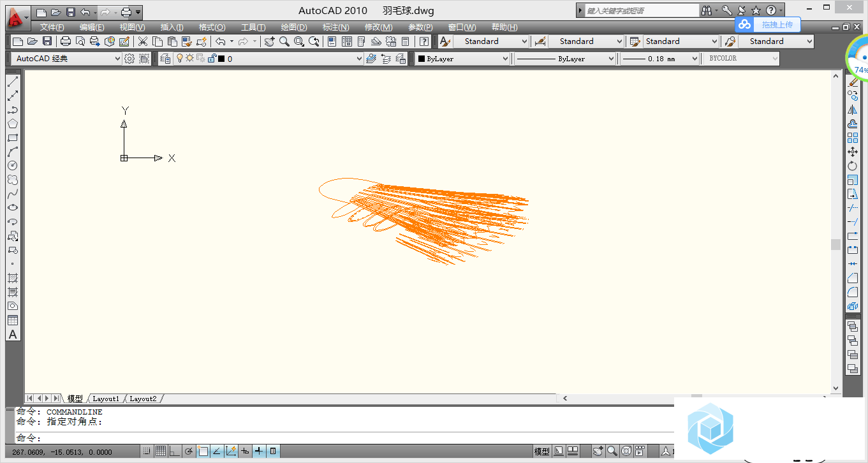The width and height of the screenshot is (868, 463).
Task: Open the 绘图(D) menu
Action: pos(294,27)
